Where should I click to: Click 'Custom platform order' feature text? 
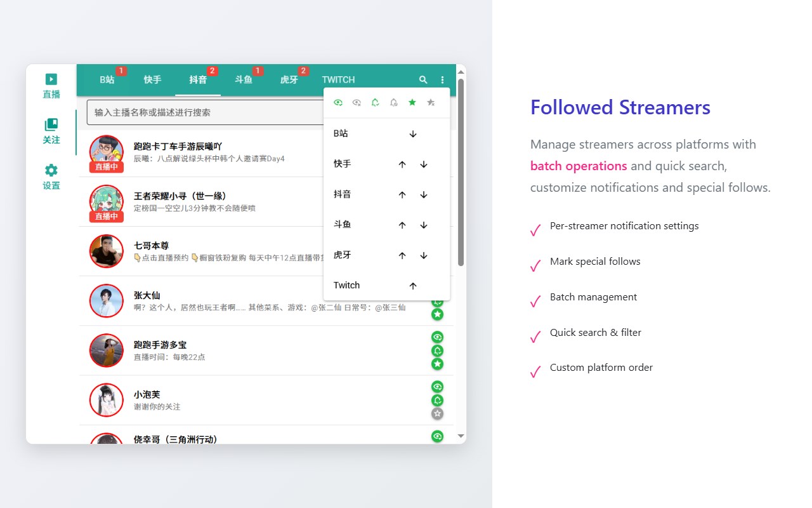coord(601,368)
